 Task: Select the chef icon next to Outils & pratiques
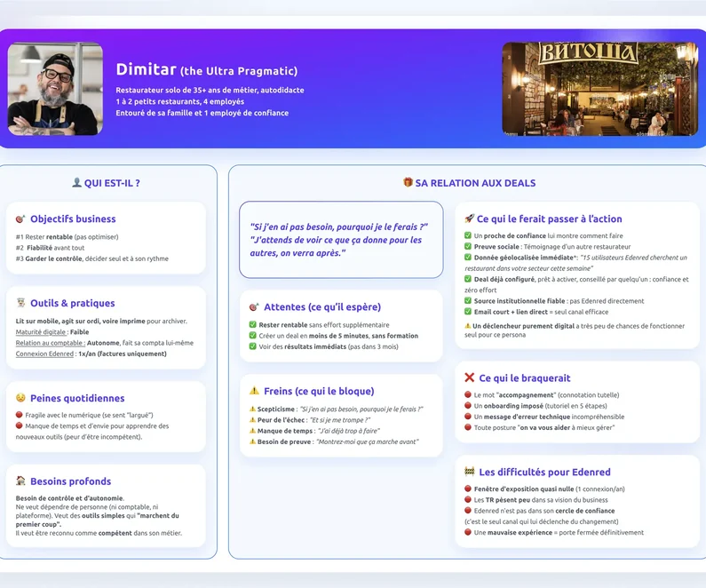tap(20, 303)
